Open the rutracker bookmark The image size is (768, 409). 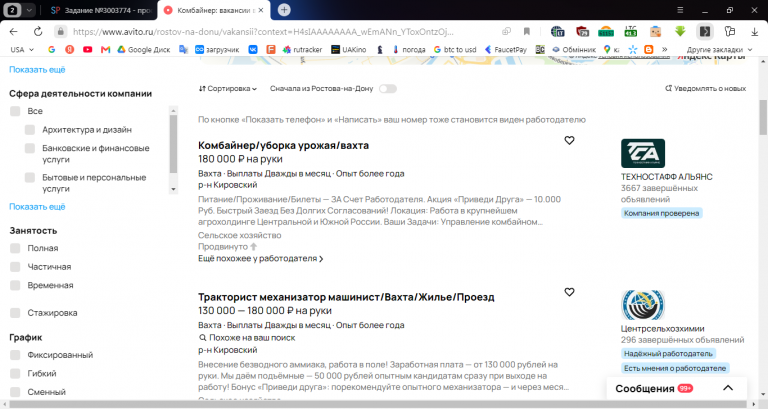tap(302, 49)
